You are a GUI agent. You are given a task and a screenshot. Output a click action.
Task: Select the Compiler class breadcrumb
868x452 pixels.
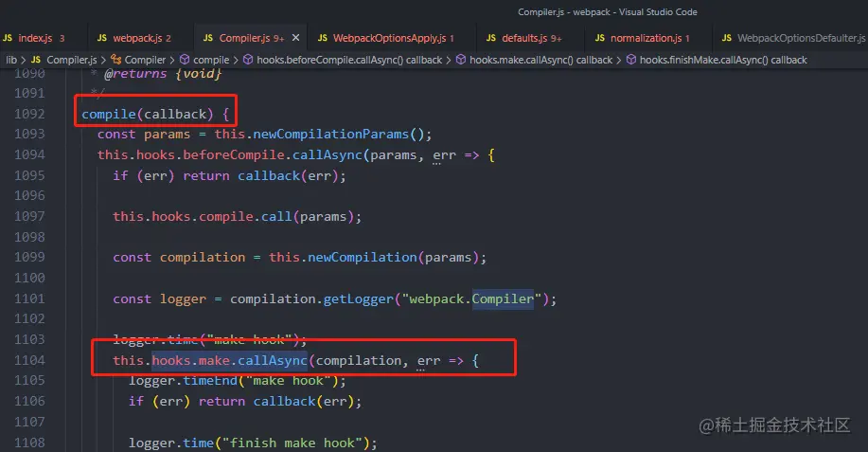[x=145, y=60]
